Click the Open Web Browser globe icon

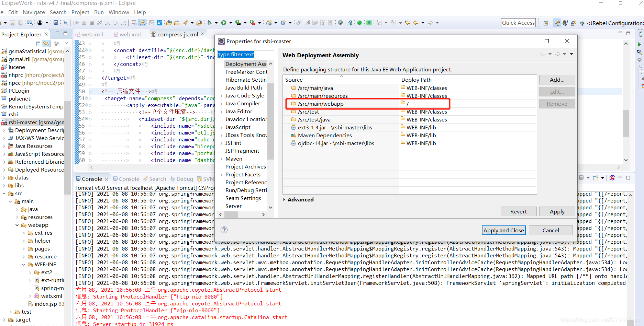pyautogui.click(x=340, y=23)
